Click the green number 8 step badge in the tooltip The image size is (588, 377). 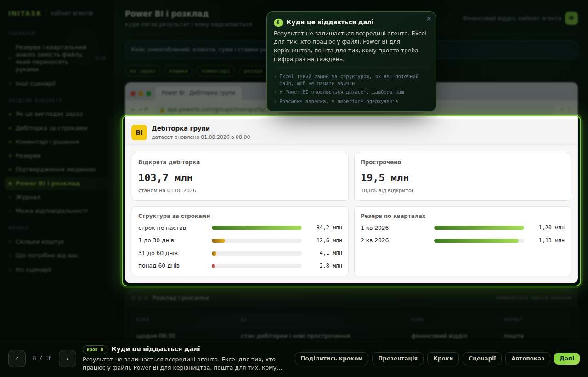(278, 22)
